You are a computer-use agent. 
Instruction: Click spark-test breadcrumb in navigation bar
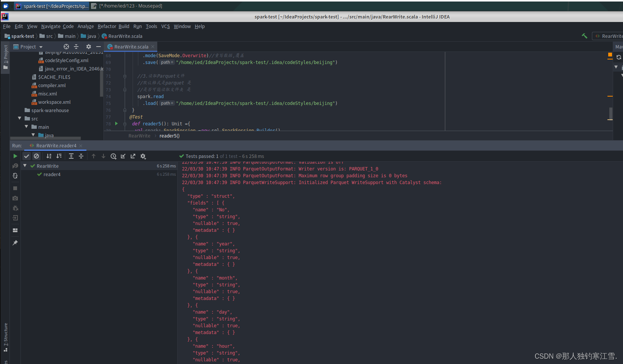pos(19,36)
